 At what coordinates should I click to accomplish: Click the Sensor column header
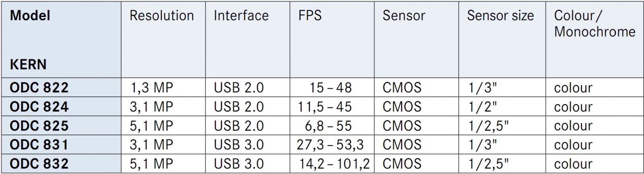pos(404,16)
